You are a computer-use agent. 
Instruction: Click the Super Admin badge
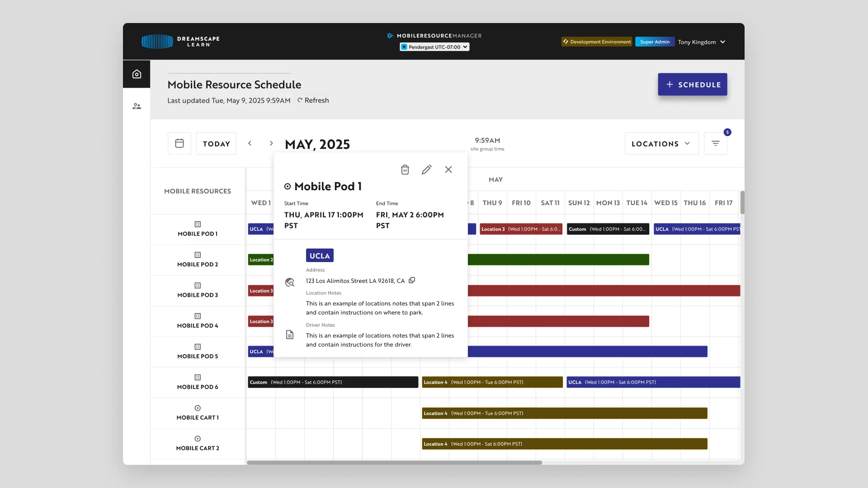(655, 42)
